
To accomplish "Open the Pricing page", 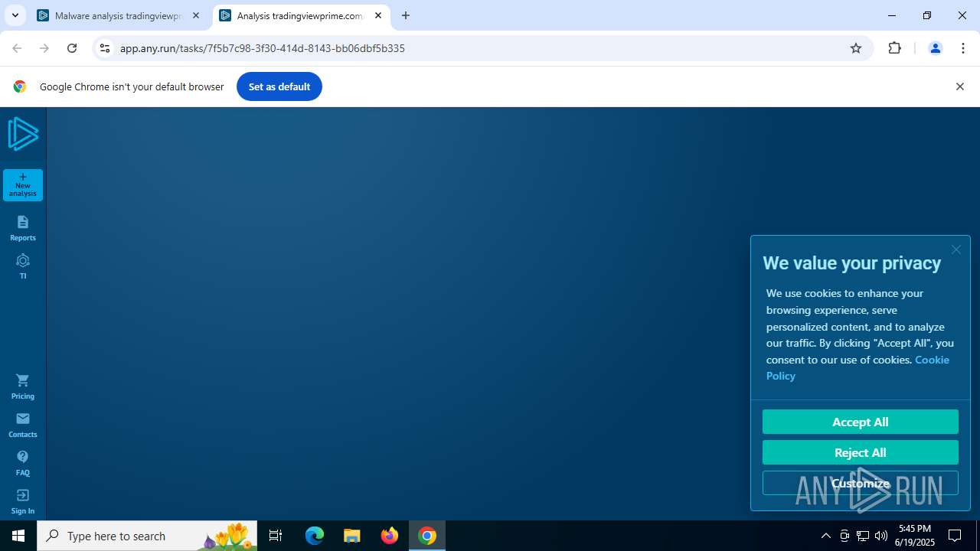I will pyautogui.click(x=23, y=386).
